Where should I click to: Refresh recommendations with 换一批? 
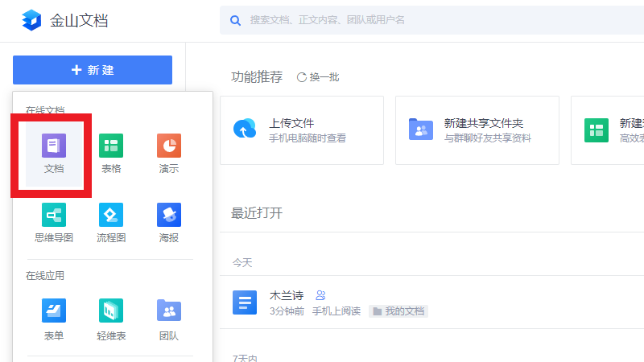(x=319, y=77)
